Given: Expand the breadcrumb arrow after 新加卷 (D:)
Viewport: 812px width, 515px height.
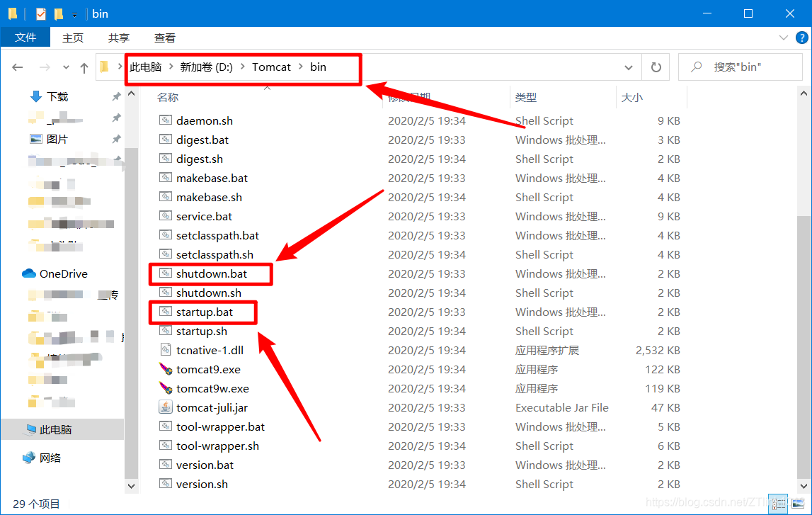Looking at the screenshot, I should tap(242, 67).
